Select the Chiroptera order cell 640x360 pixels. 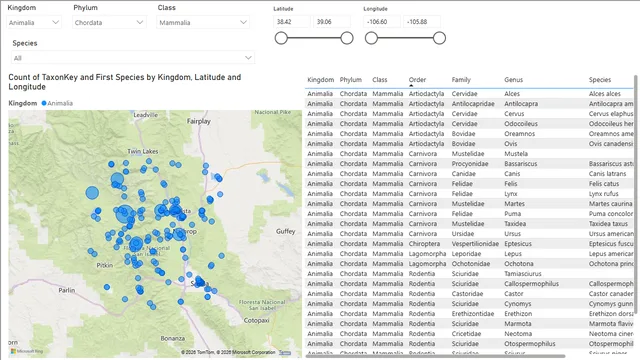(x=424, y=244)
